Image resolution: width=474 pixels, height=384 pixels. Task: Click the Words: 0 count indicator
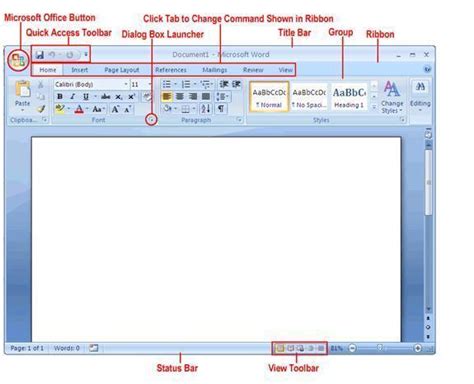tap(67, 348)
